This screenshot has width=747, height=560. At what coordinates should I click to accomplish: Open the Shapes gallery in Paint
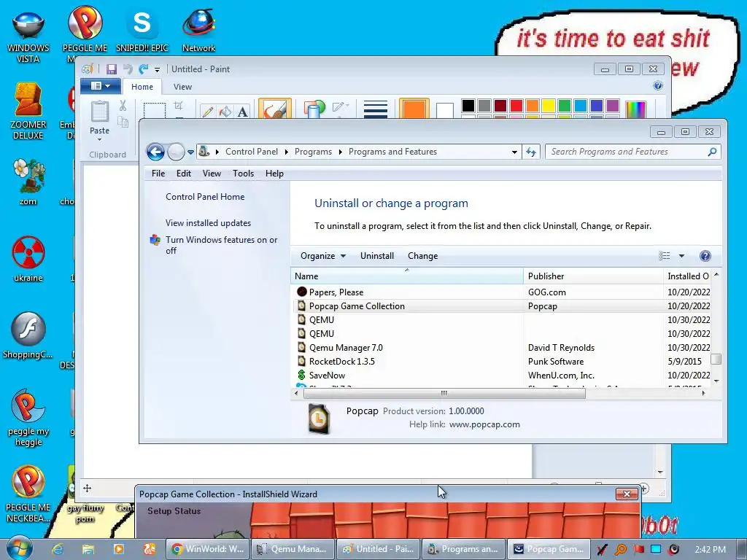coord(314,109)
